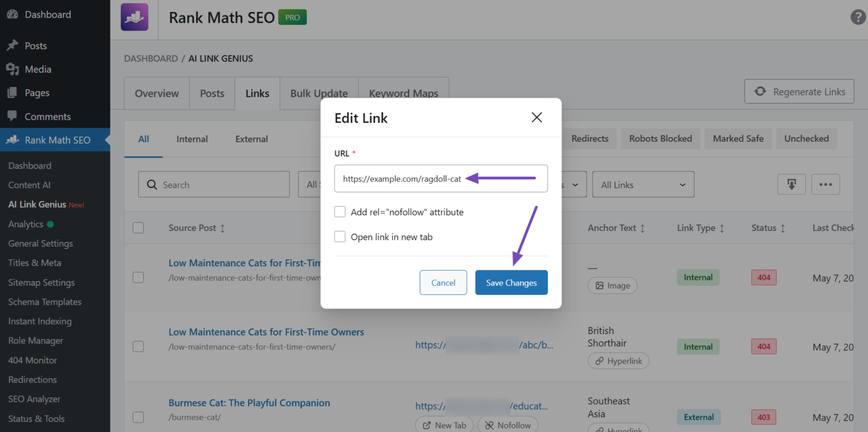Click the search magnifier icon
The width and height of the screenshot is (868, 432).
pos(152,185)
